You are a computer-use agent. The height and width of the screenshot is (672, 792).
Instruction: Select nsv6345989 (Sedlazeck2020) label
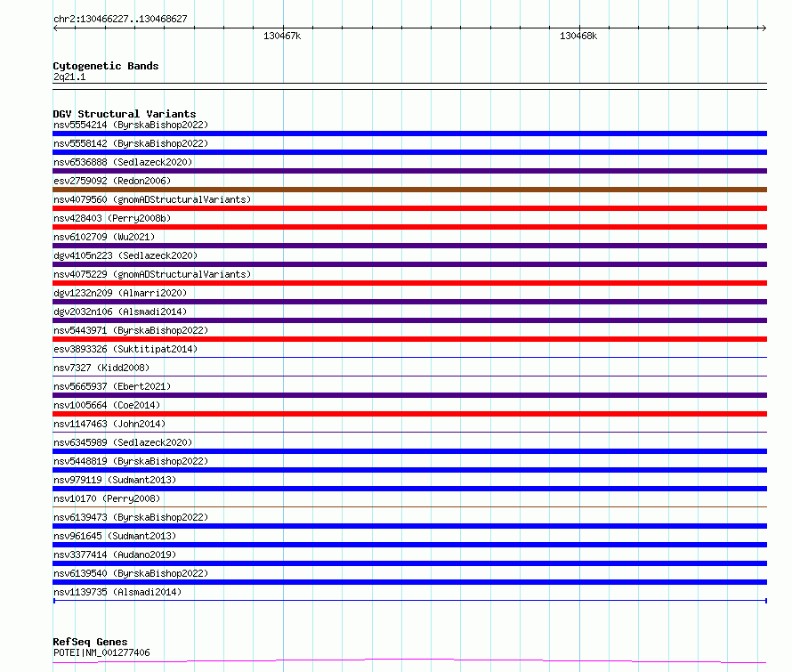point(123,442)
